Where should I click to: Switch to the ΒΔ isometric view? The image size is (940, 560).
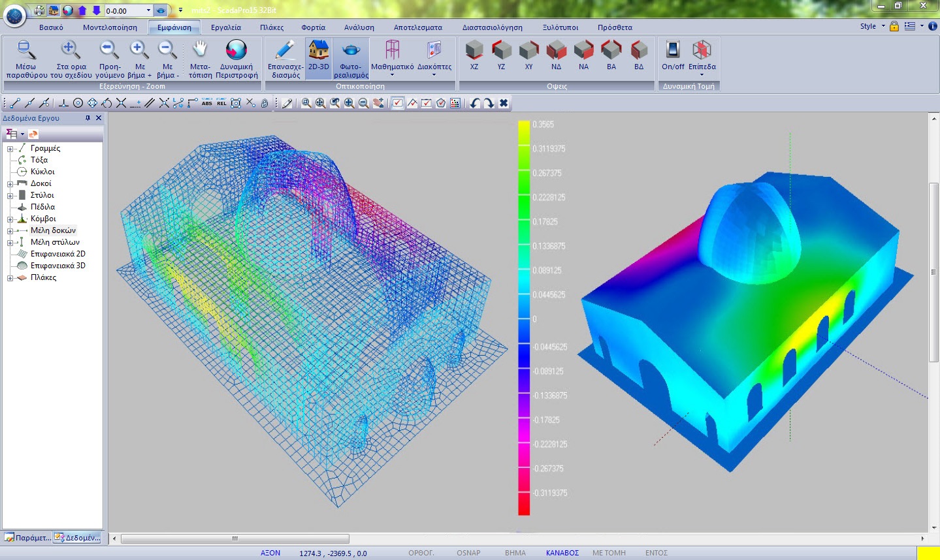[639, 55]
